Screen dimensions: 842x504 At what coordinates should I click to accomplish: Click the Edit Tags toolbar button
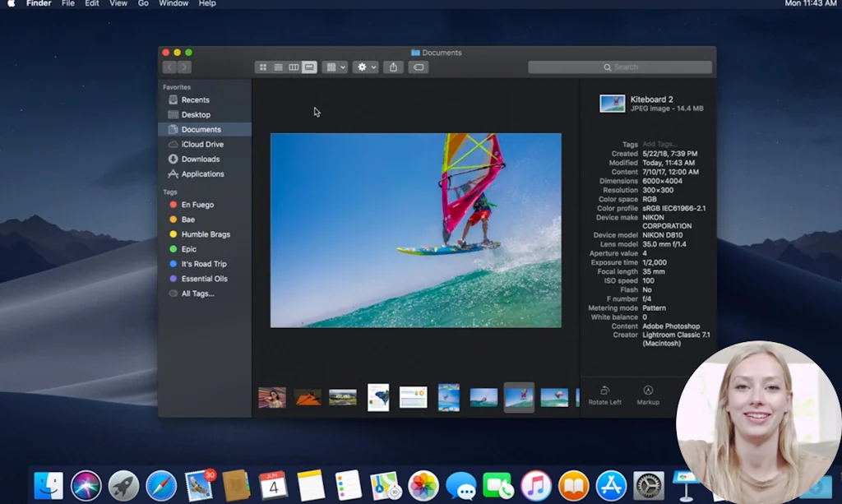tap(419, 67)
